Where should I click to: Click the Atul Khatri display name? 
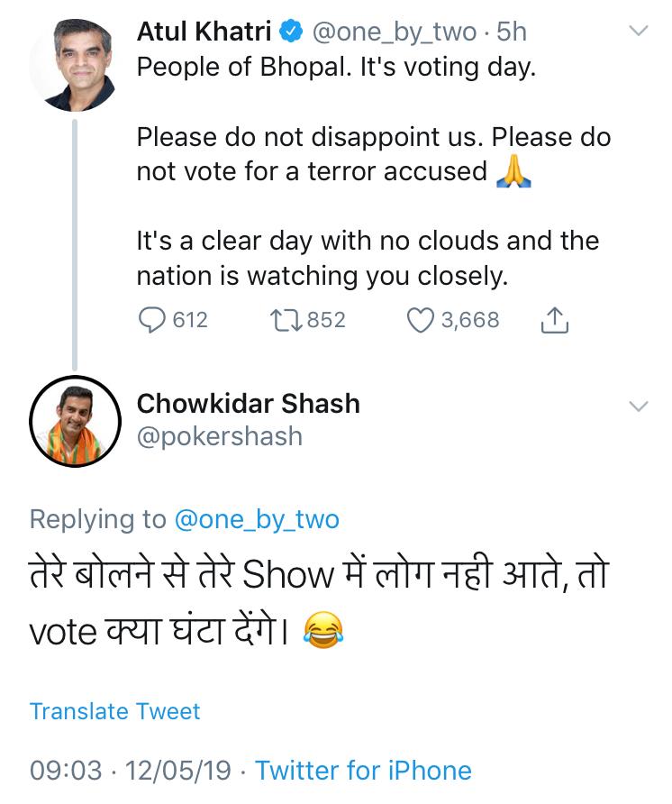point(204,32)
